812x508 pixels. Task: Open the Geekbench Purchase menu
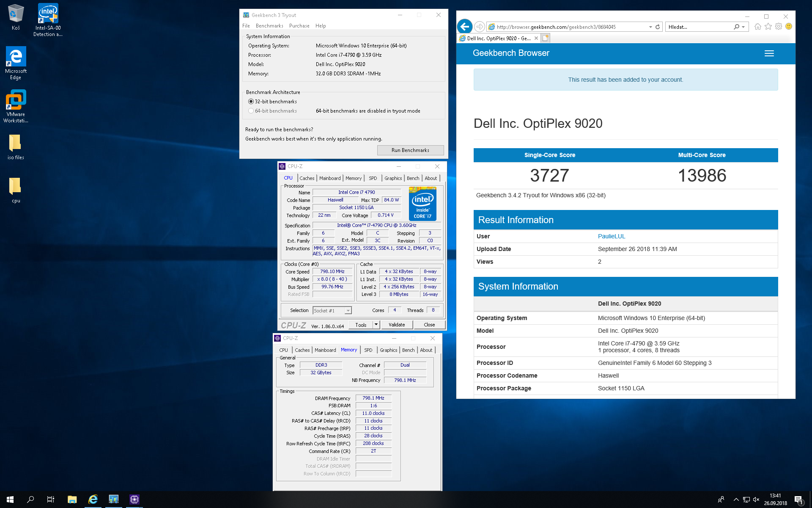[x=299, y=26]
